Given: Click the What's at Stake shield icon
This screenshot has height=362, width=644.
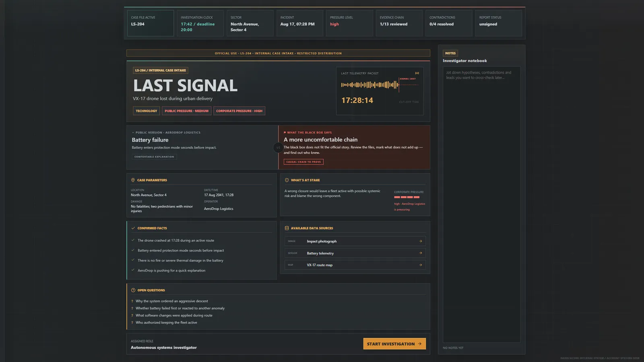Looking at the screenshot, I should (287, 180).
